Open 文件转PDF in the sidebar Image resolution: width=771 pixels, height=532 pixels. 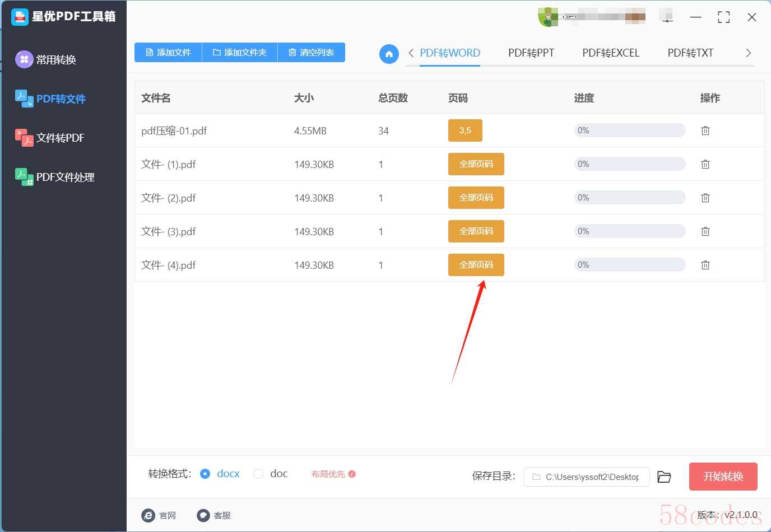[50, 138]
